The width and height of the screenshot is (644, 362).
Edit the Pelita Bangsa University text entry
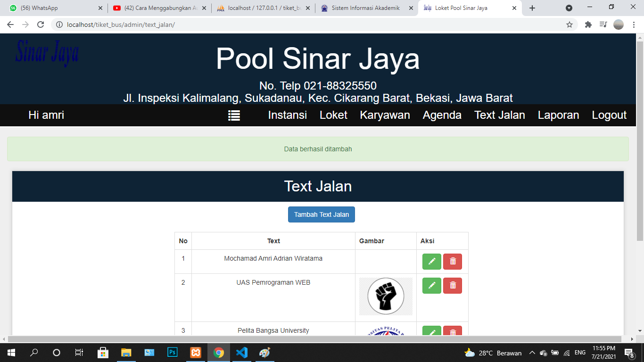pyautogui.click(x=431, y=332)
